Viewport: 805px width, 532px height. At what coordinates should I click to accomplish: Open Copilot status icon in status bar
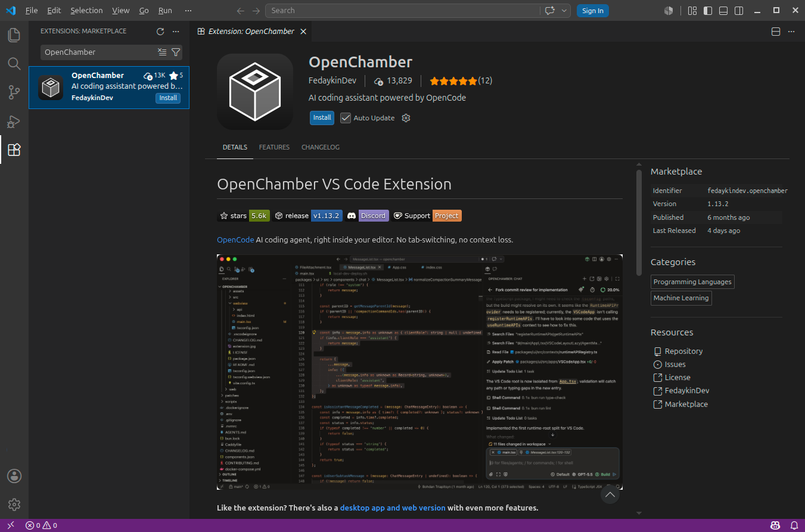tap(775, 525)
